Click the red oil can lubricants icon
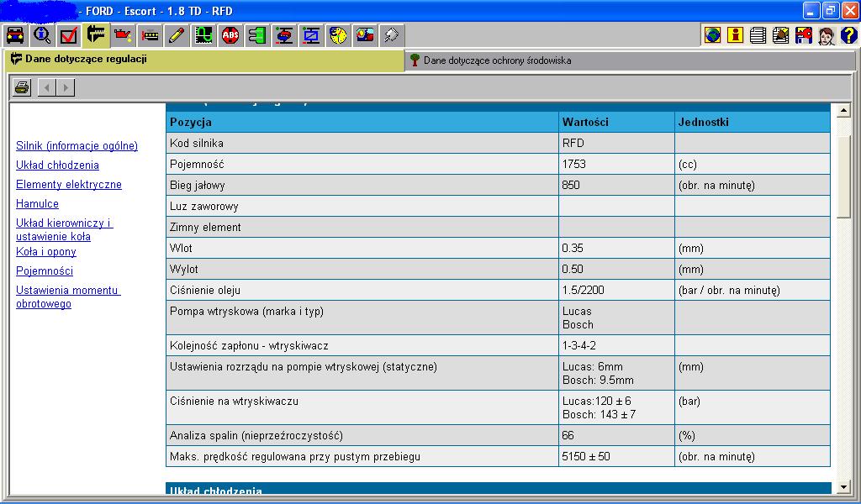Viewport: 861px width, 504px height. 123,35
